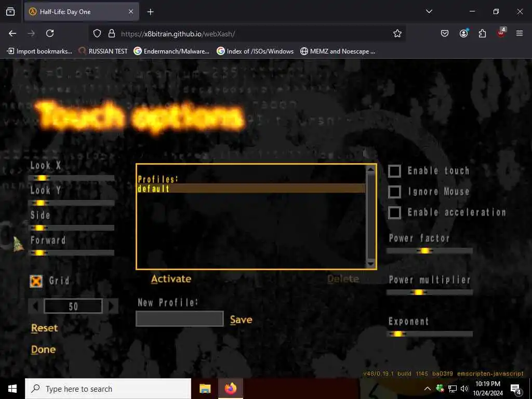
Task: Open uBlock Origin extension icon
Action: 501,32
